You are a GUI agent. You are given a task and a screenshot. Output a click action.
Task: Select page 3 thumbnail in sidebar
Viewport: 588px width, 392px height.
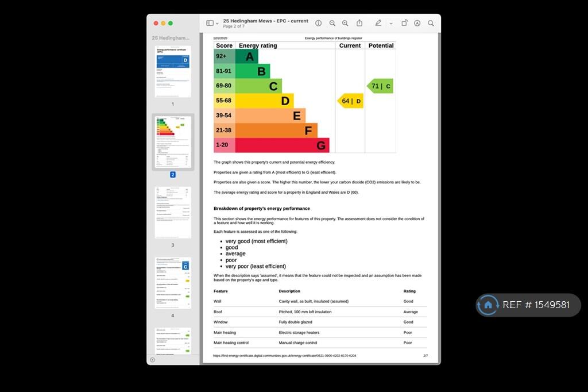172,212
